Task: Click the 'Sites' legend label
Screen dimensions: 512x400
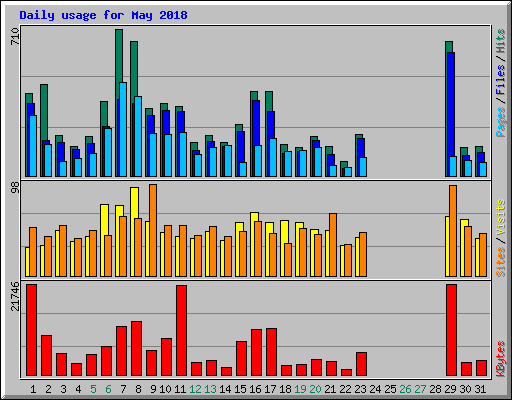Action: pyautogui.click(x=501, y=262)
